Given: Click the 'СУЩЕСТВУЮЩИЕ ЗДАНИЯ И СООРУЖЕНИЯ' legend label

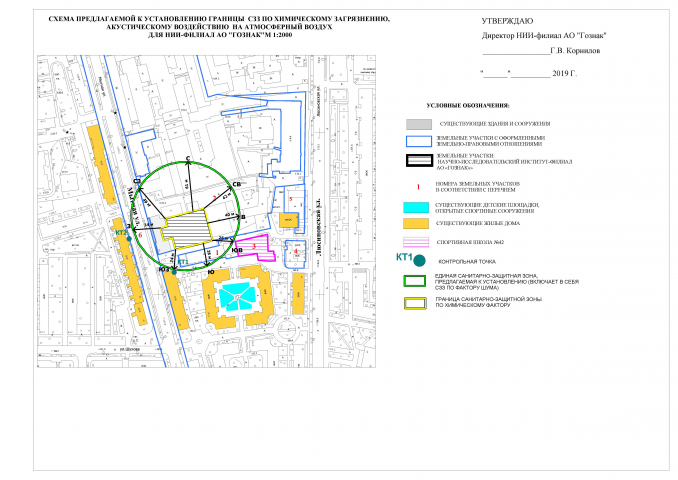Looking at the screenshot, I should [495, 124].
